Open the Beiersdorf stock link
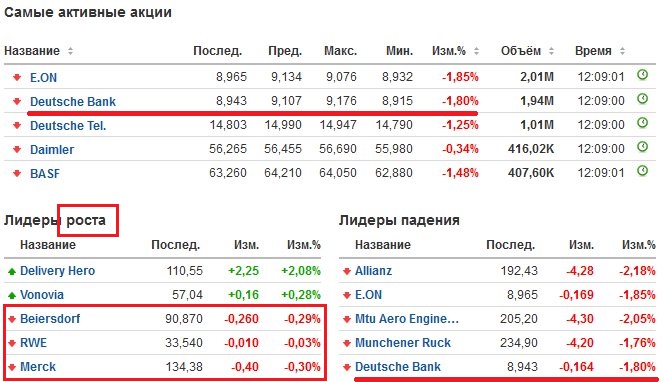Image resolution: width=666 pixels, height=382 pixels. pos(50,319)
